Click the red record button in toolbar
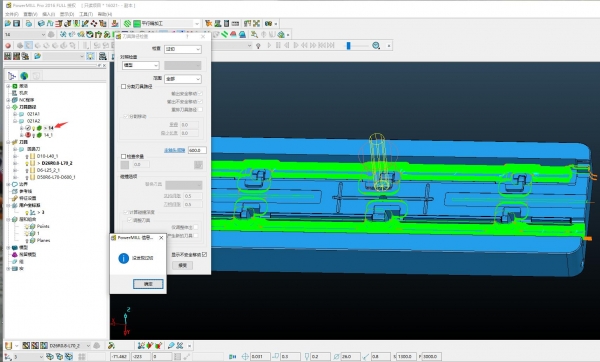600x362 pixels. [x=8, y=46]
